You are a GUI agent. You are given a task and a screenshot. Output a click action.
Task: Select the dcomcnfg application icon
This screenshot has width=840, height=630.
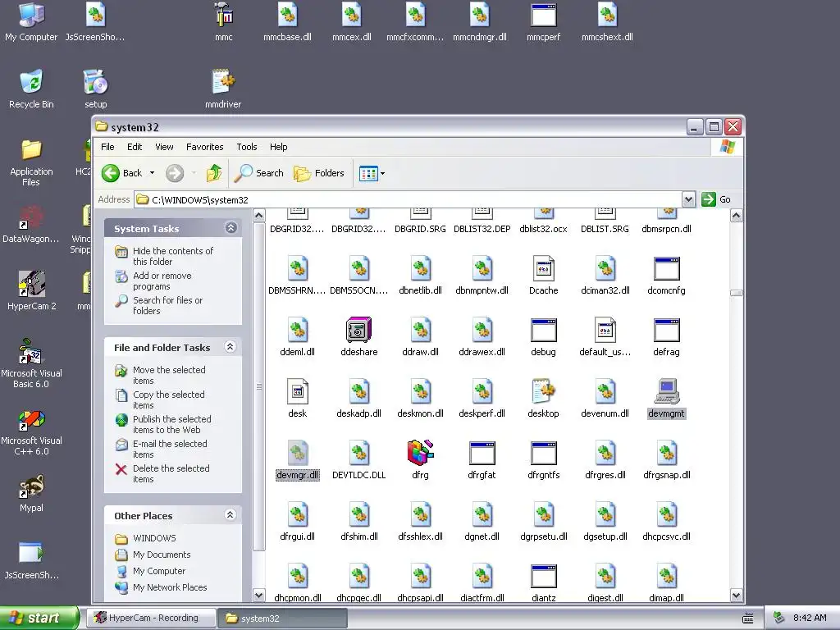pyautogui.click(x=666, y=268)
